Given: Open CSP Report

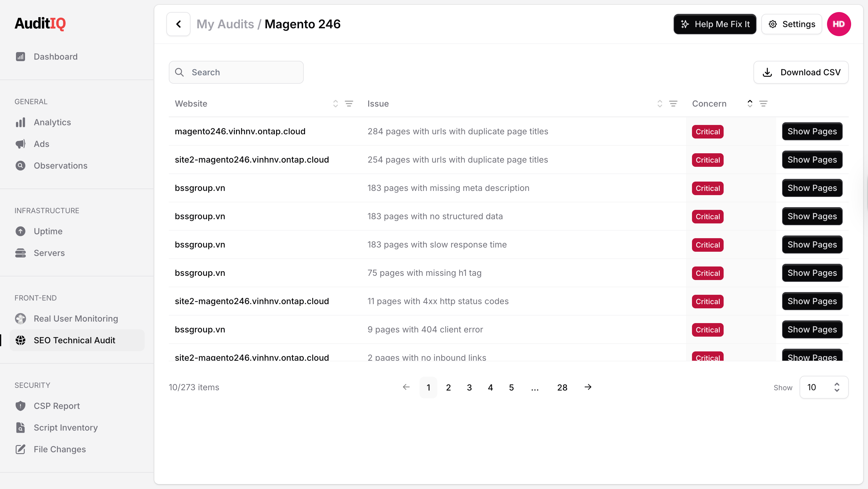Looking at the screenshot, I should (77, 406).
